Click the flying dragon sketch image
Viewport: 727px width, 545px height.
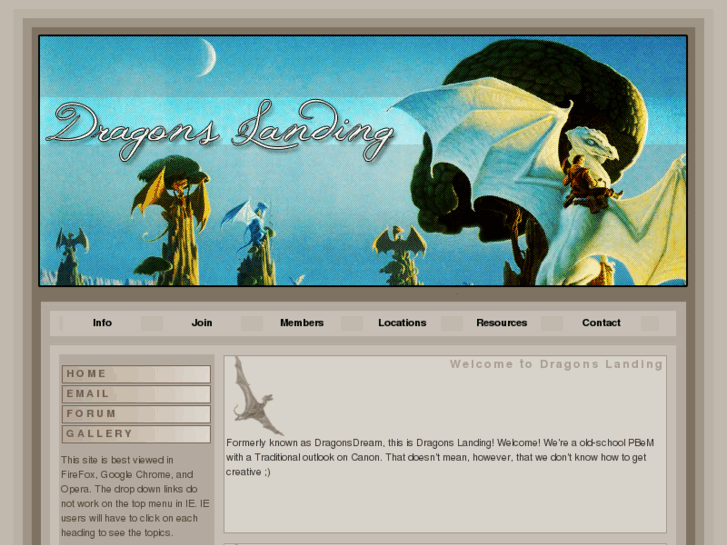(x=257, y=396)
